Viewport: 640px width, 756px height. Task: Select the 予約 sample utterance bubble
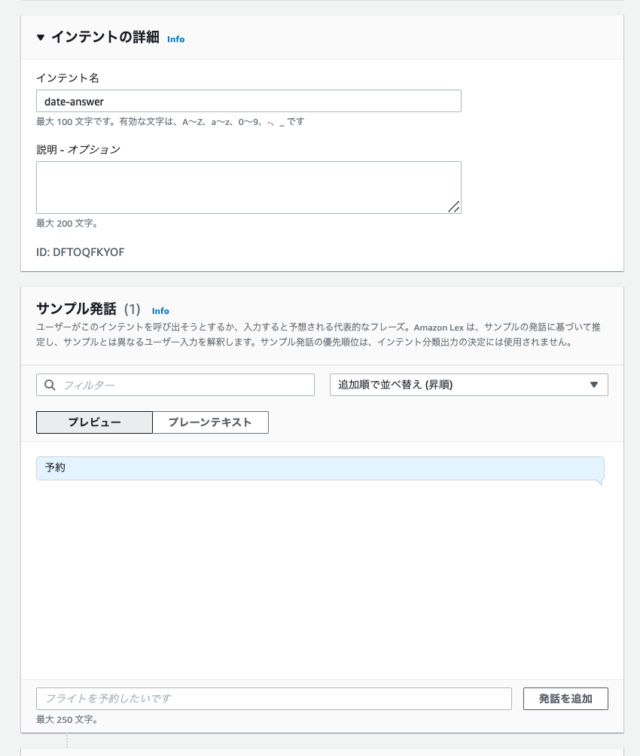(320, 469)
